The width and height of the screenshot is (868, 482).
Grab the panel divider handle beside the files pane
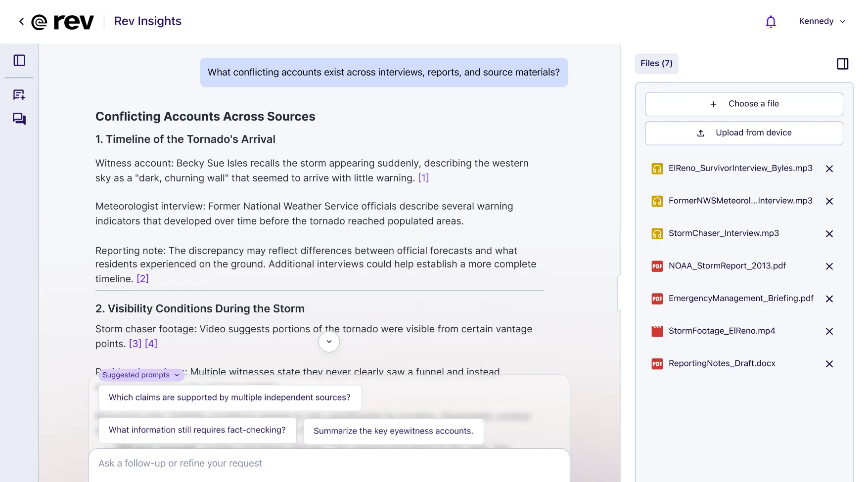[619, 293]
